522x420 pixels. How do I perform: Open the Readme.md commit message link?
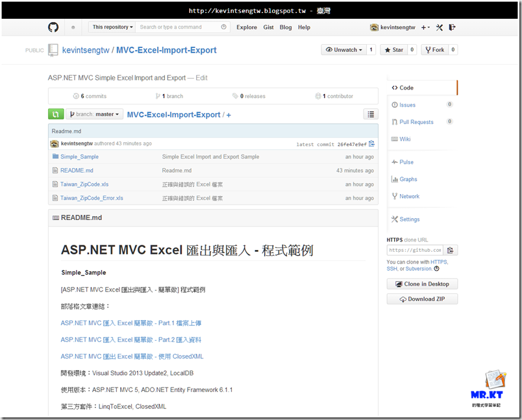coord(177,170)
